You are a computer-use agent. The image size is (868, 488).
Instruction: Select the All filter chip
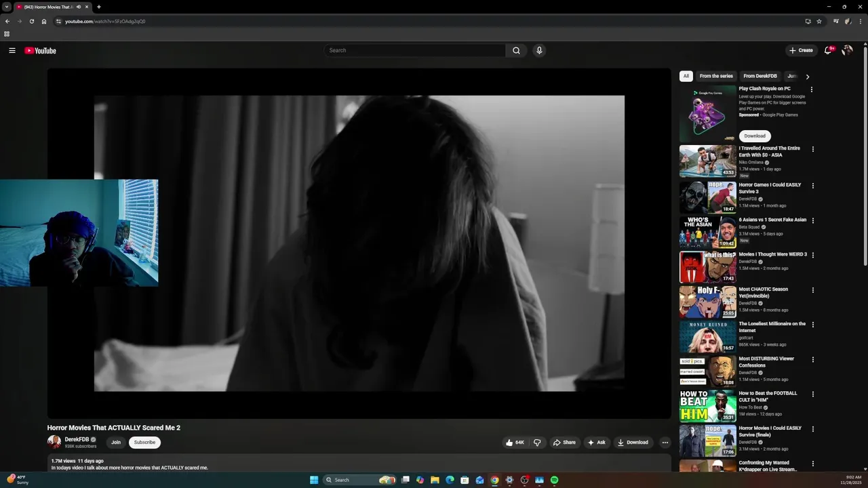point(686,76)
